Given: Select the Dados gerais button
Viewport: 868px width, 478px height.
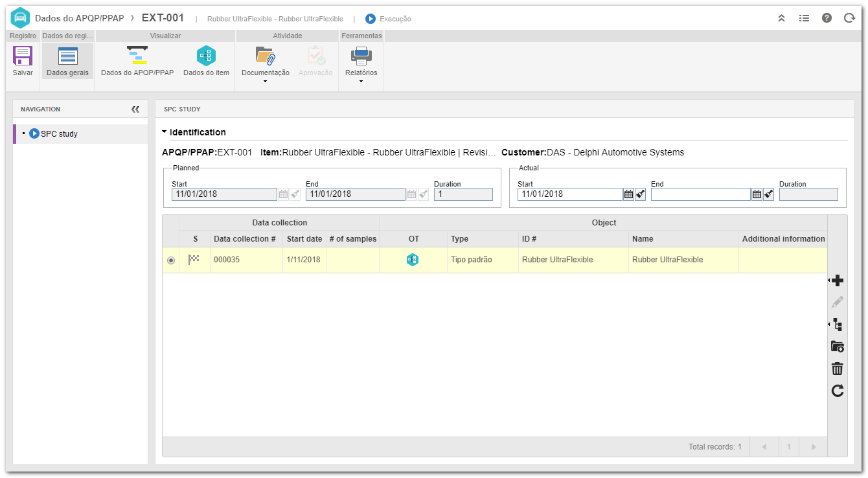Looking at the screenshot, I should (67, 62).
